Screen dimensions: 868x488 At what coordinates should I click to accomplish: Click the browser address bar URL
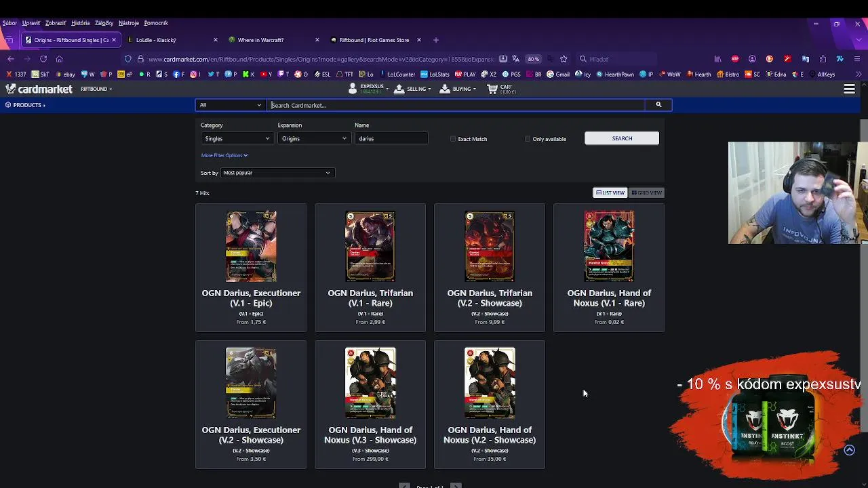point(321,59)
